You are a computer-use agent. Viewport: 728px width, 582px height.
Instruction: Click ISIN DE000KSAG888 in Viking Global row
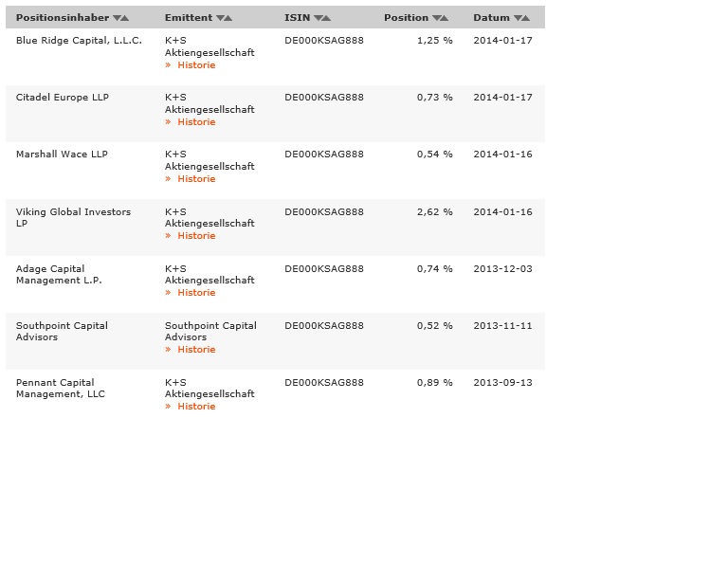coord(324,212)
